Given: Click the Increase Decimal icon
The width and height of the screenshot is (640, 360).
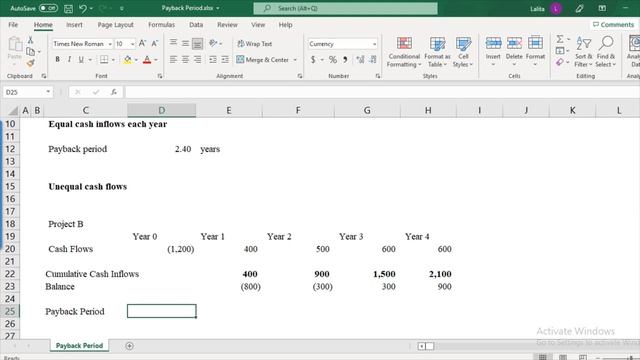Looking at the screenshot, I should (360, 60).
